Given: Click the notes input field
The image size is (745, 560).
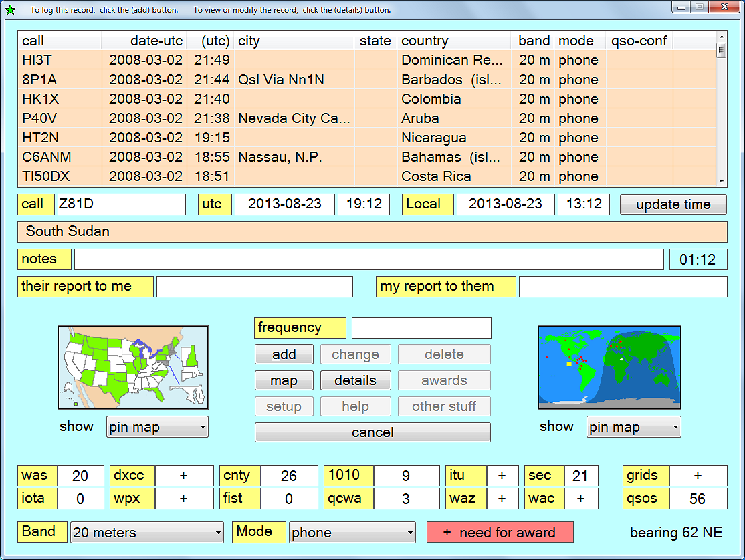Looking at the screenshot, I should [x=368, y=259].
